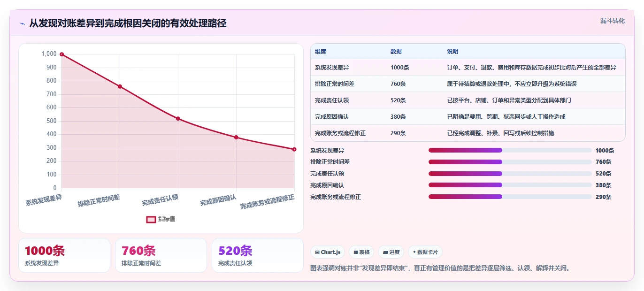This screenshot has width=644, height=291.
Task: Click the x-axis label 完成责任认领
Action: [160, 200]
